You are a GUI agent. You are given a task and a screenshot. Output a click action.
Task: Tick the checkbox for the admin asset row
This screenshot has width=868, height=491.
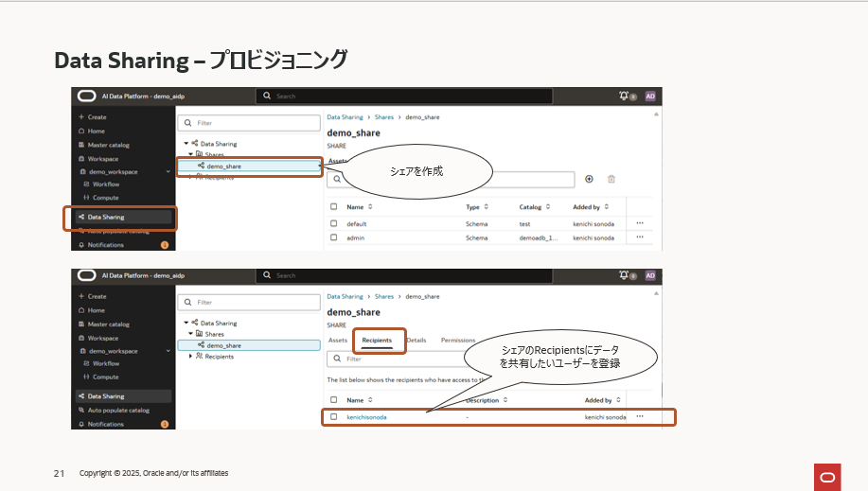[334, 237]
